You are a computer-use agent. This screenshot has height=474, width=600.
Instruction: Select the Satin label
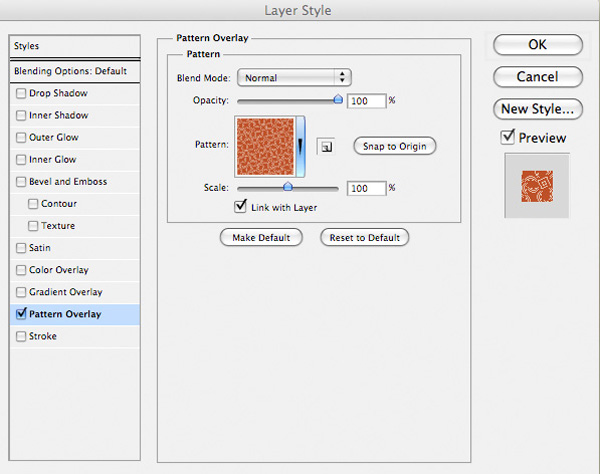[40, 248]
